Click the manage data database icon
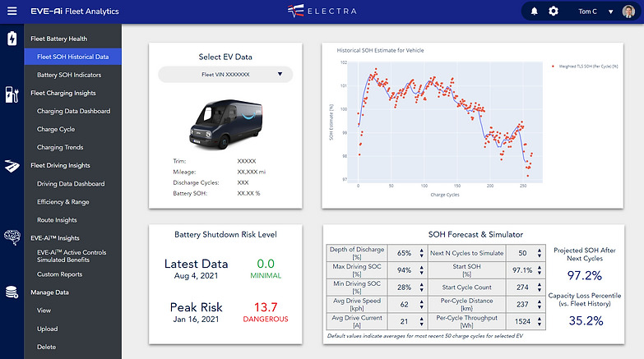Screen dimensions: 644x359 click(x=12, y=292)
